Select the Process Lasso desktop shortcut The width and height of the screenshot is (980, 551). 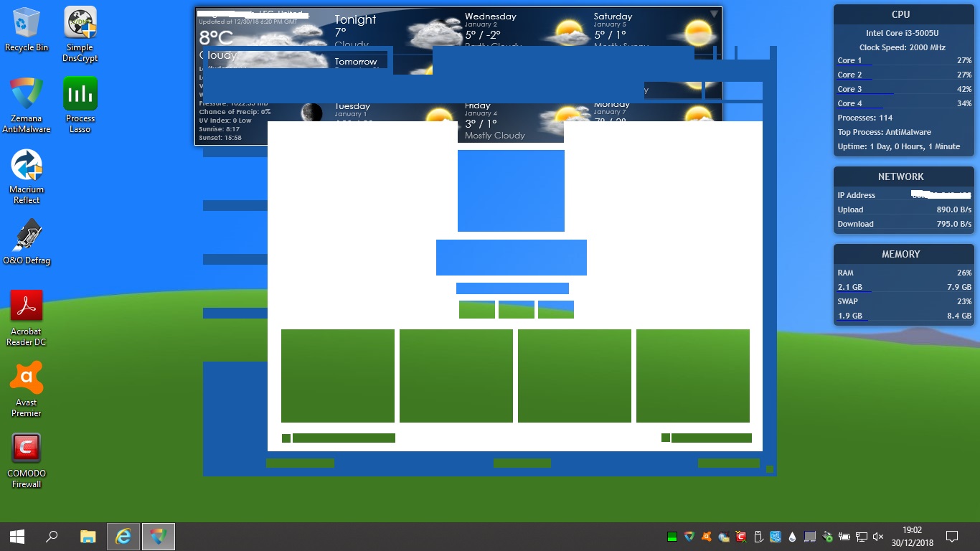click(80, 105)
